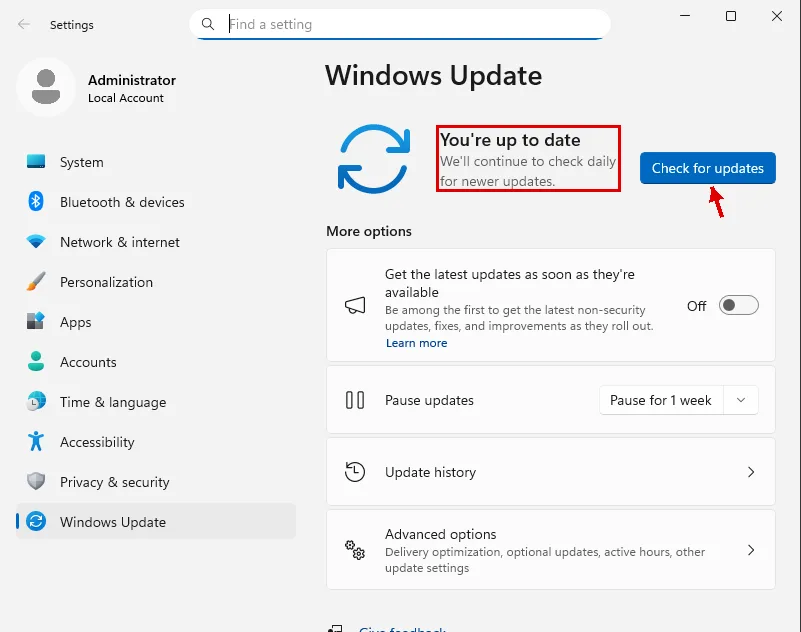Open Network & internet settings

pyautogui.click(x=156, y=242)
